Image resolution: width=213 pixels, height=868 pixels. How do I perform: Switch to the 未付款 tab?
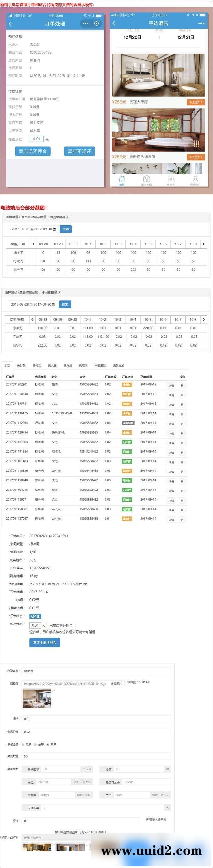(x=21, y=365)
